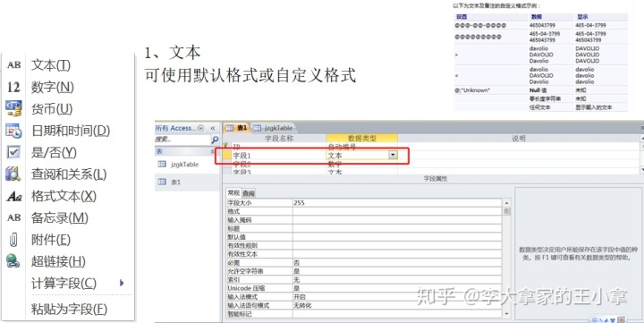The image size is (644, 323).
Task: Click the ID field name cell
Action: (279, 147)
